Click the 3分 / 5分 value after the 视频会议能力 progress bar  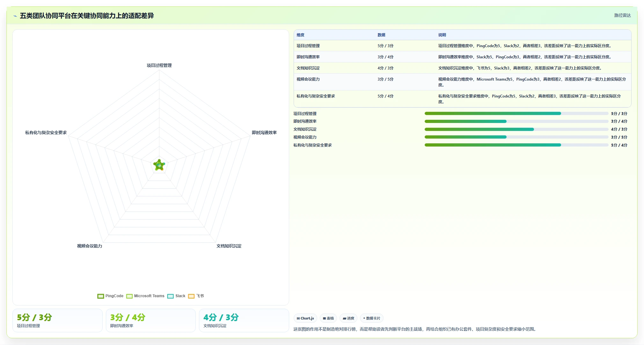pyautogui.click(x=619, y=137)
